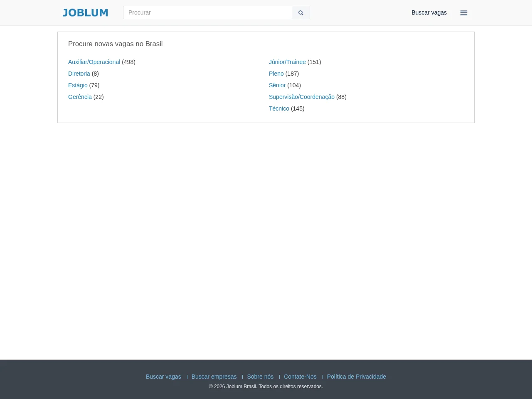The width and height of the screenshot is (532, 399).
Task: Click the '(88)' count beside Supervisão/Coordenação
Action: click(341, 97)
